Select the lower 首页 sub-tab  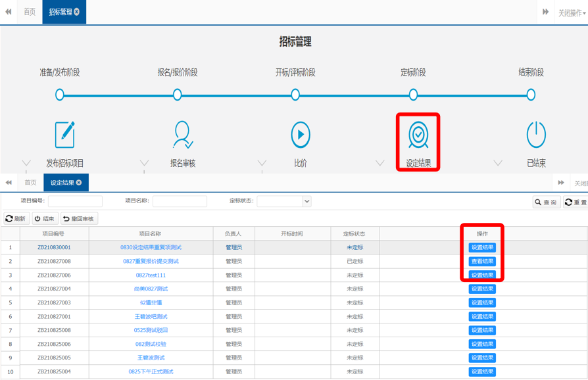(30, 183)
